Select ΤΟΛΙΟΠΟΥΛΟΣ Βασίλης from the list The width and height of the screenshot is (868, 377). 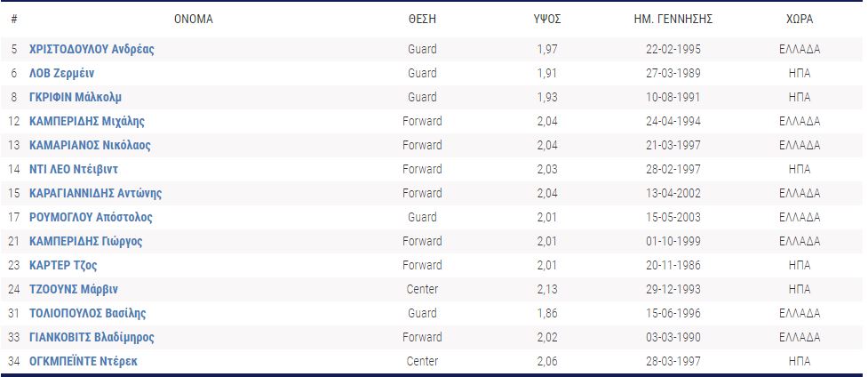click(x=88, y=313)
